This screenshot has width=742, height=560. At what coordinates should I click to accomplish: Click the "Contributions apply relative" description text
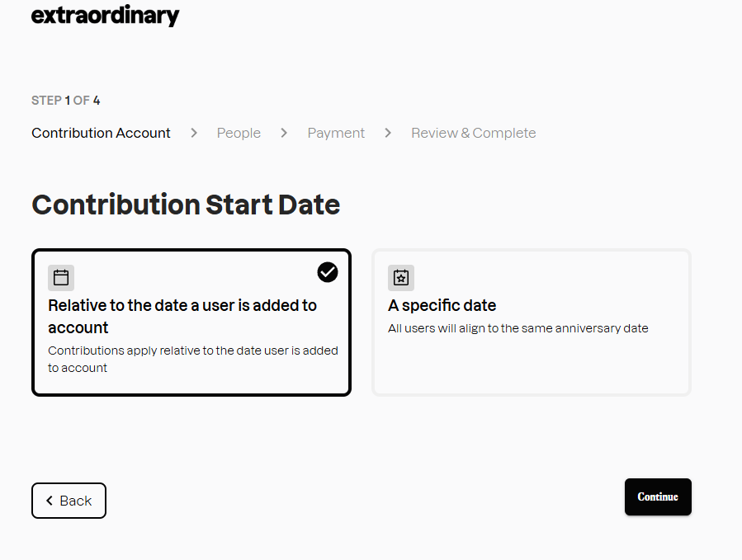(193, 359)
